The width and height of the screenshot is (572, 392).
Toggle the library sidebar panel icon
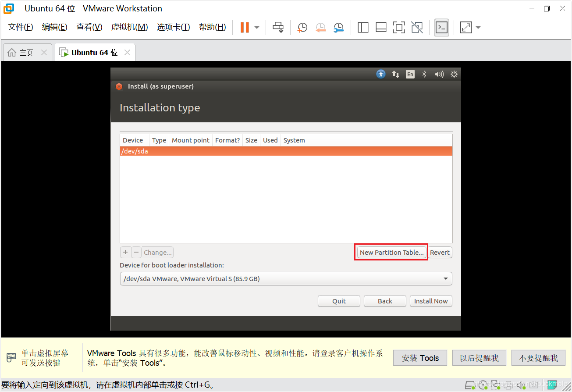363,28
